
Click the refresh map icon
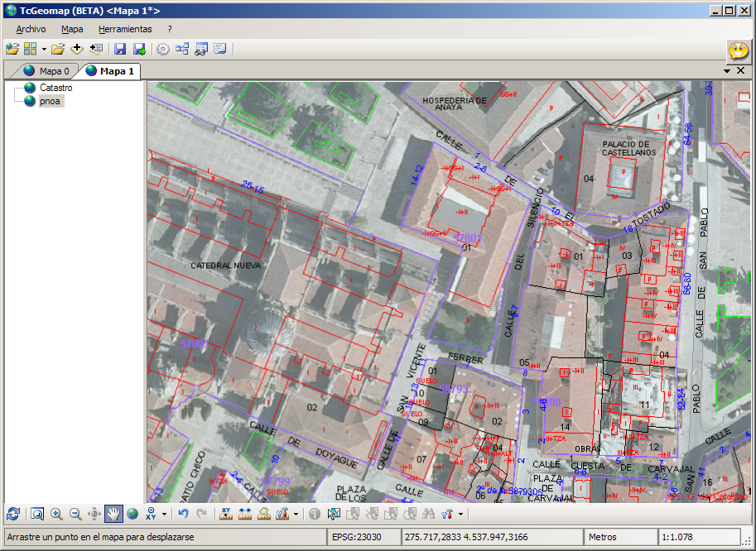tap(12, 514)
